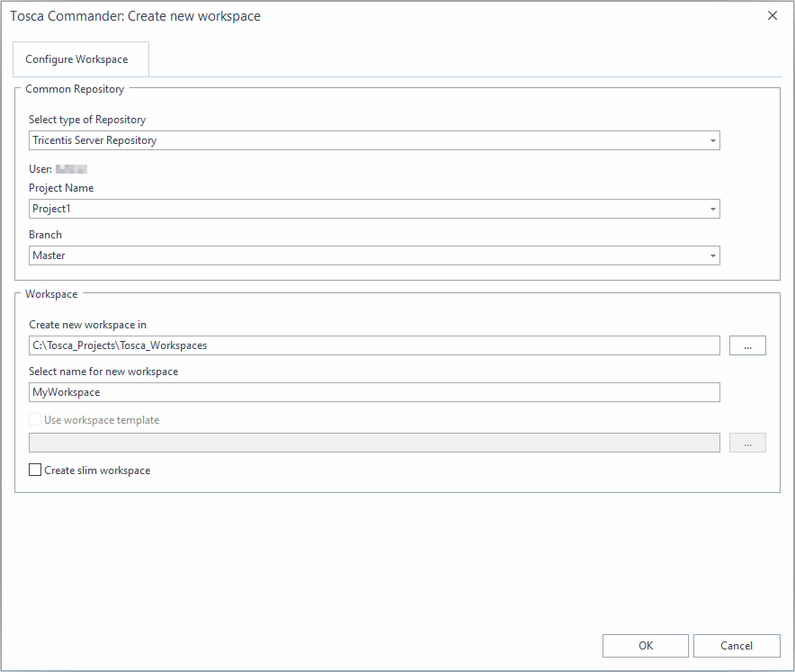Screen dimensions: 795x672
Task: Browse for the new workspace folder
Action: click(747, 345)
